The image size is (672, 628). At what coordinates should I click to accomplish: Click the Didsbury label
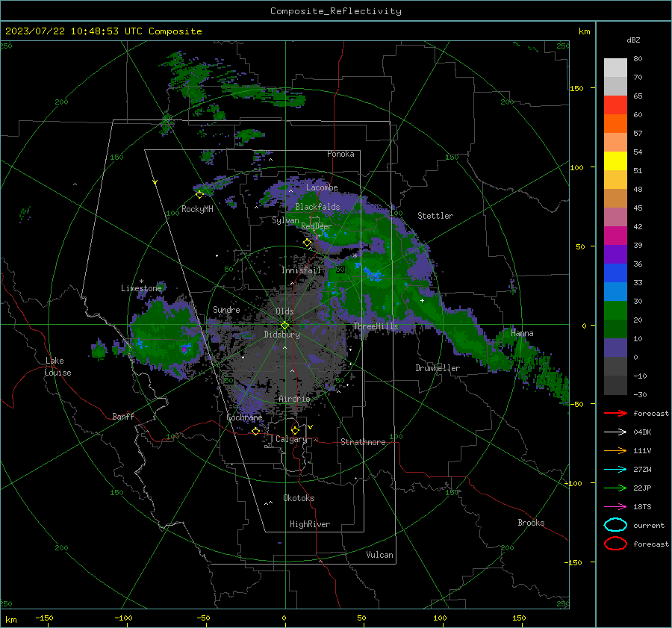(282, 335)
